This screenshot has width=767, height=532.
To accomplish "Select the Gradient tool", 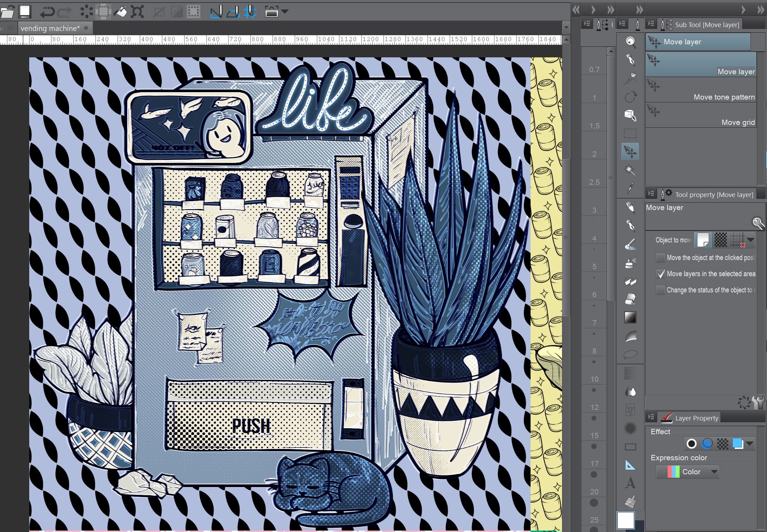I will [630, 318].
